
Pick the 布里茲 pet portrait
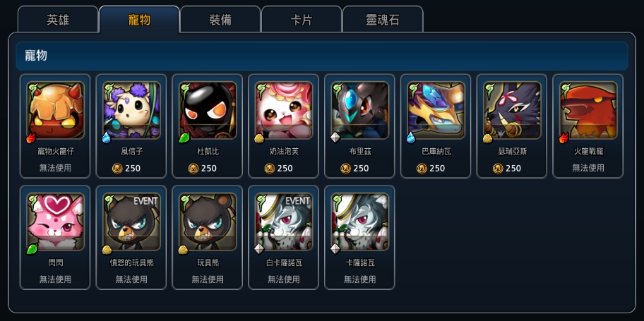(x=360, y=110)
